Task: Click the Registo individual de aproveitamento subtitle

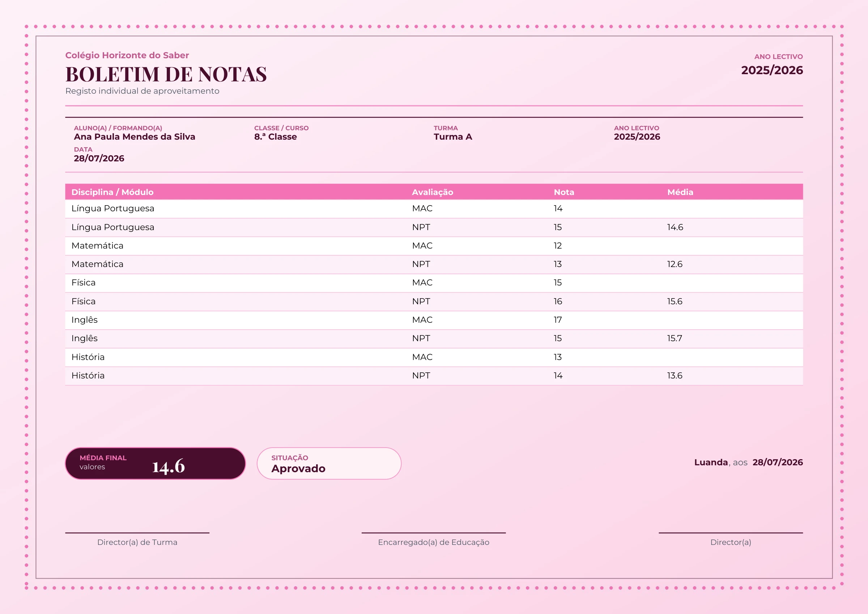Action: coord(142,91)
